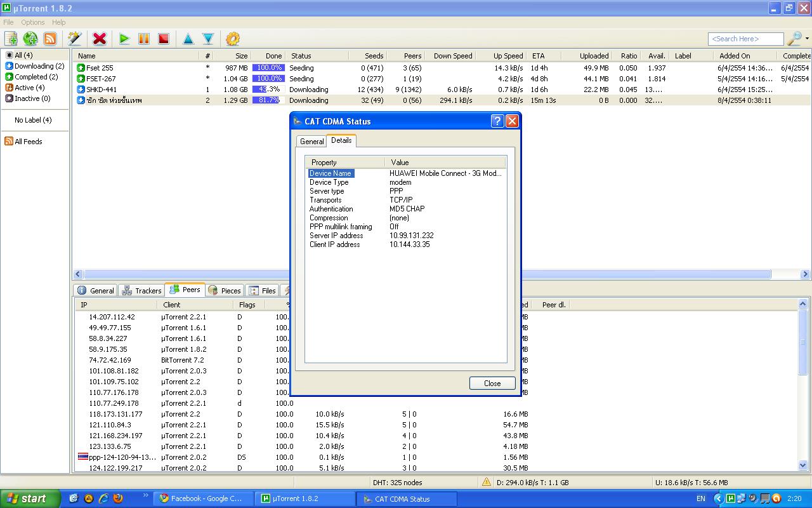The image size is (812, 508).
Task: Click µTorrent 1.8.2 taskbar button
Action: click(305, 498)
